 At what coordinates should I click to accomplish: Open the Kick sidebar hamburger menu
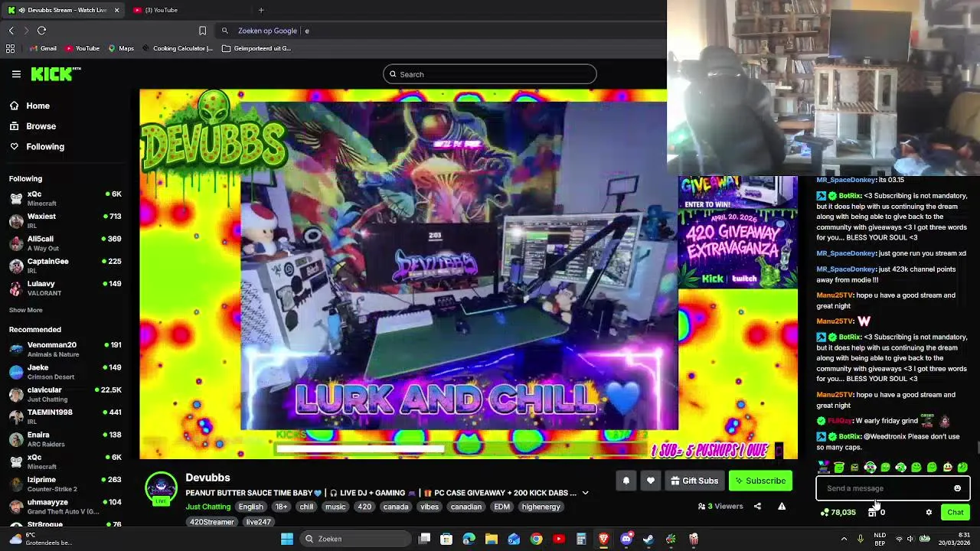pos(16,74)
